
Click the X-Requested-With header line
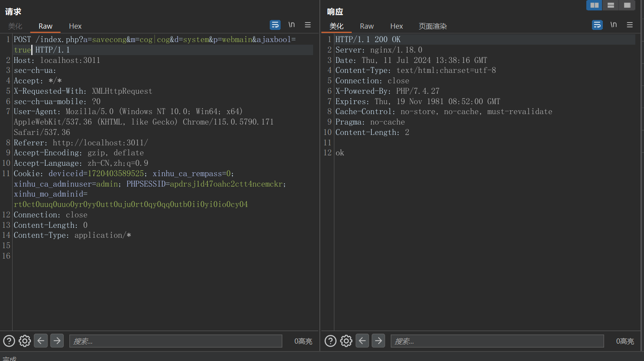pos(83,91)
